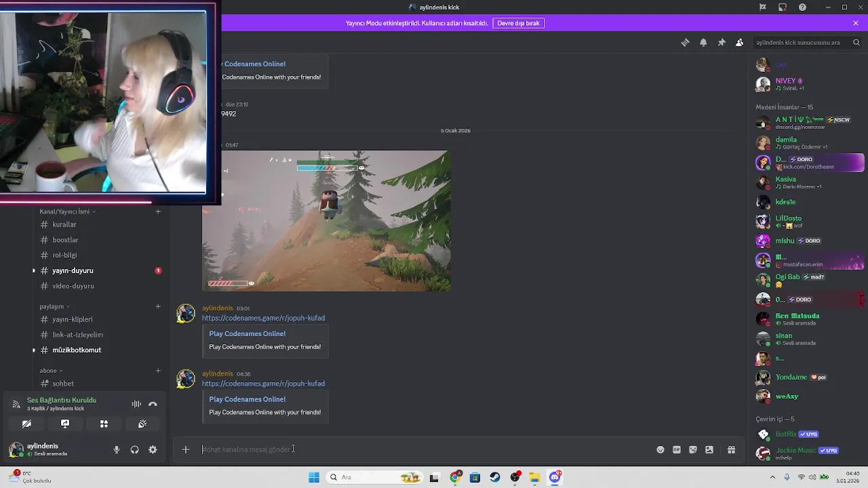
Task: Click Play Codenames Online! in 04:38 embed
Action: pos(247,399)
